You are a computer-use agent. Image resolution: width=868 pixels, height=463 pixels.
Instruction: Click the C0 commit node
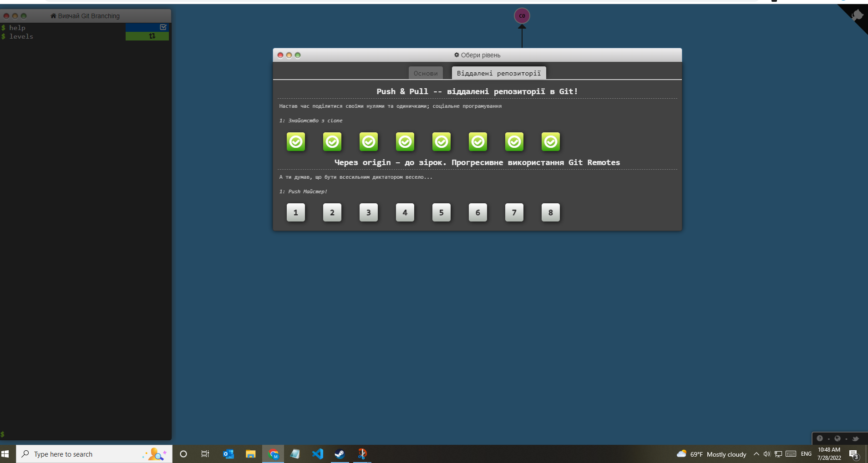click(x=522, y=15)
